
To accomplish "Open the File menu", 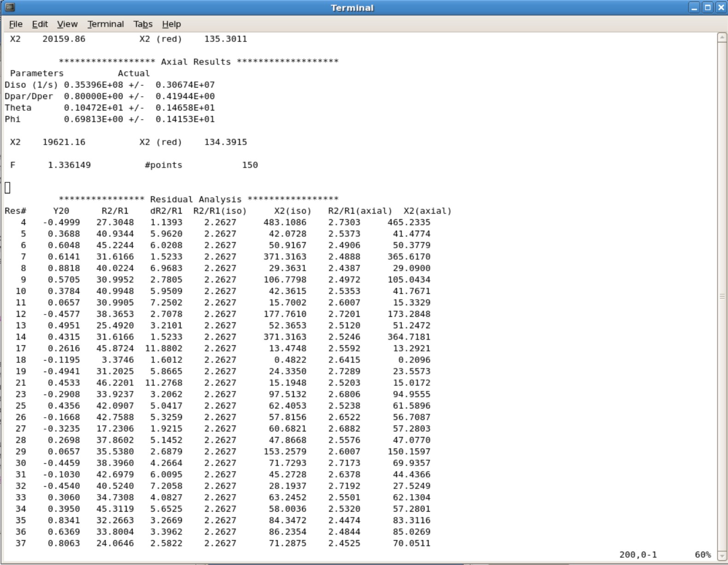I will point(16,24).
